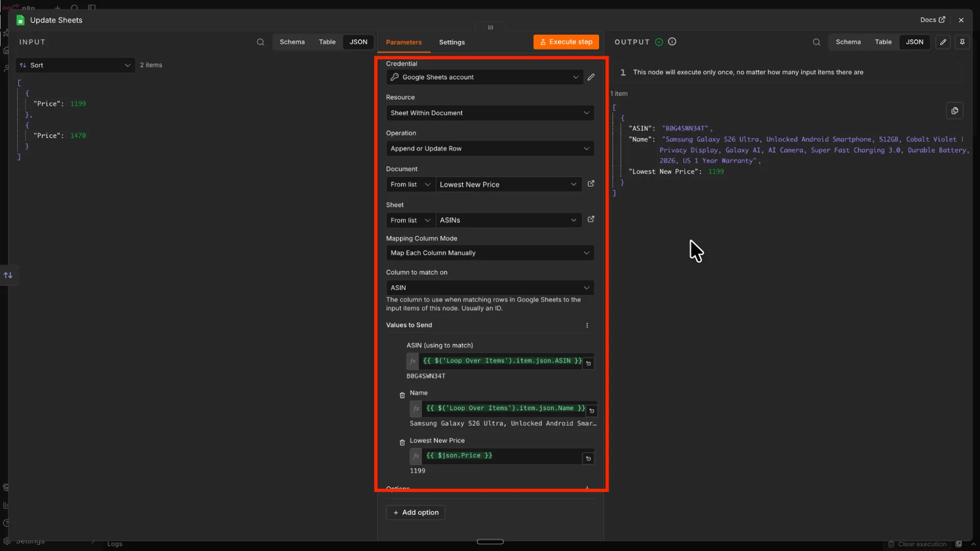
Task: Open the Lowest New Price document externally
Action: pyautogui.click(x=591, y=184)
